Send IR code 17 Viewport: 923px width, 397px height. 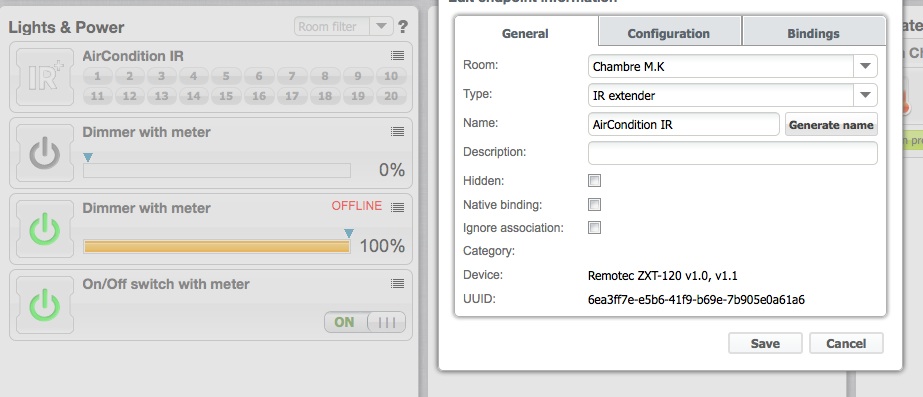292,96
